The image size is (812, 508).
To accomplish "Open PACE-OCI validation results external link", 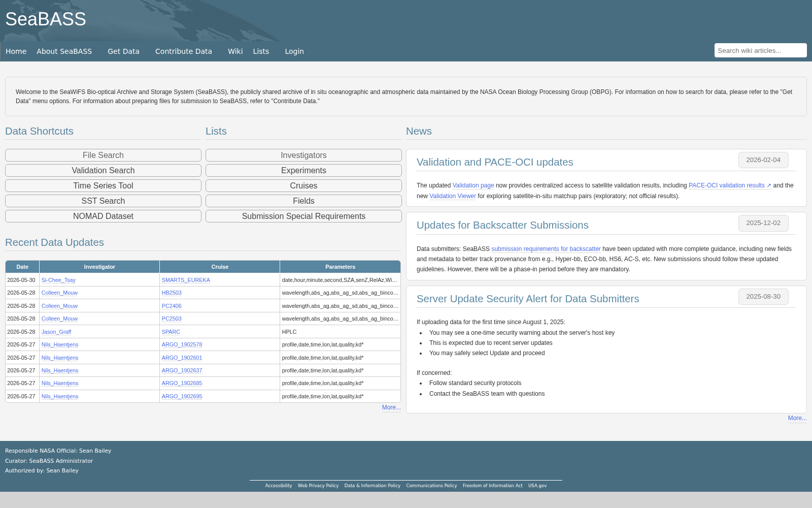I will click(730, 186).
